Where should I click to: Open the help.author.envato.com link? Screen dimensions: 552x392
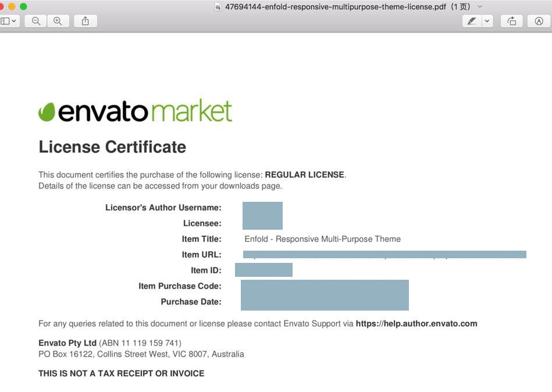coord(416,323)
